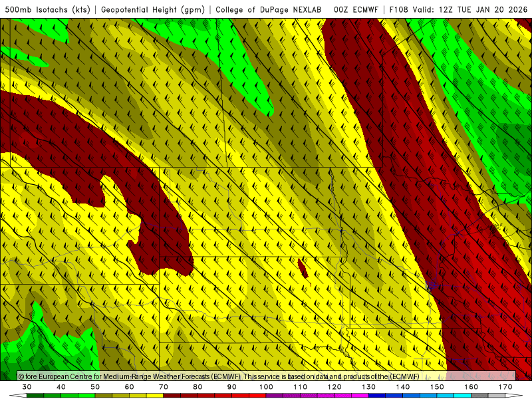Screen dimensions: 532x399
Task: Click the left arrow end of the color bar
Action: click(18, 395)
